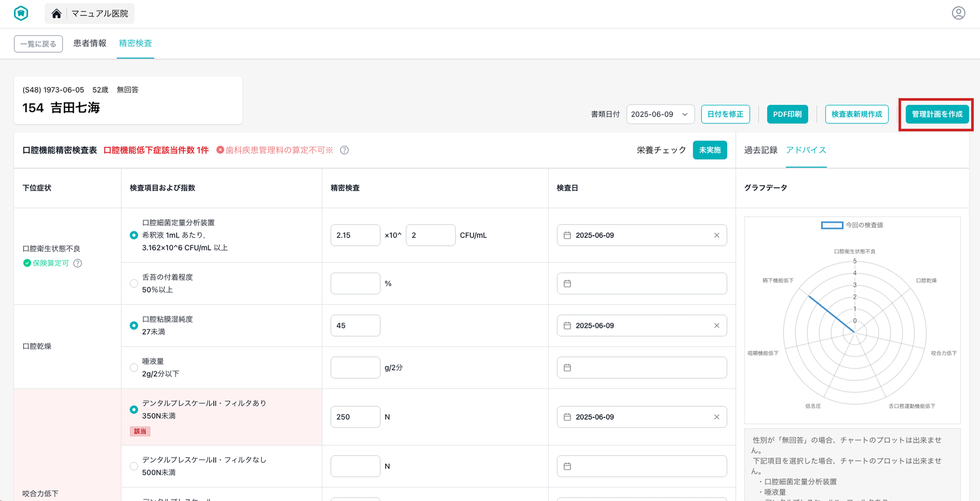Image resolution: width=980 pixels, height=501 pixels.
Task: Click 口腔衛生状態不良 row label
Action: point(51,249)
